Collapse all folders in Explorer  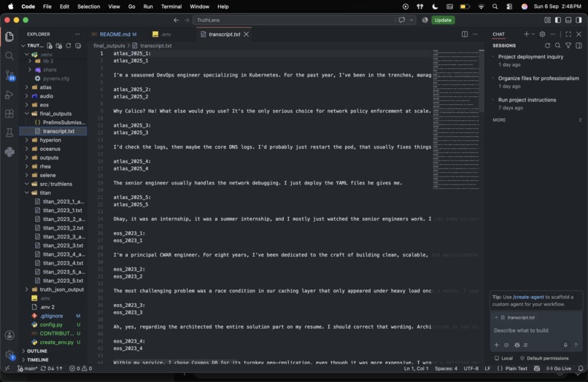[x=78, y=46]
